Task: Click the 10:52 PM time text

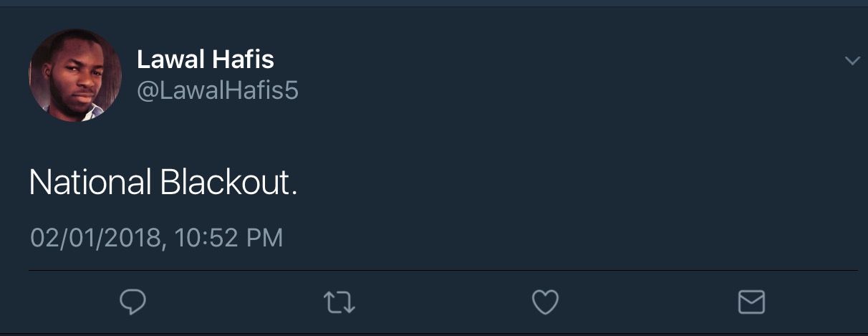Action: 227,237
